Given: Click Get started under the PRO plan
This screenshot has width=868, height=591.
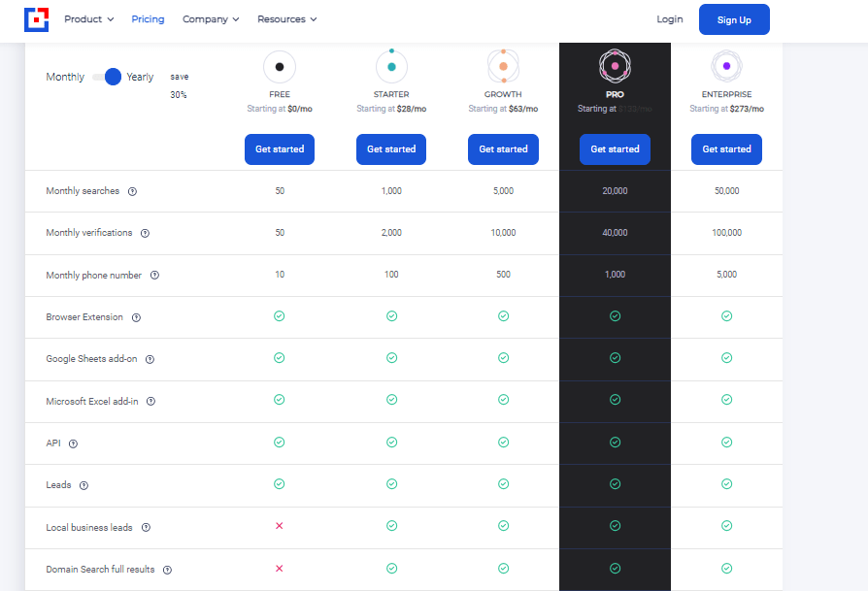Looking at the screenshot, I should pyautogui.click(x=615, y=149).
